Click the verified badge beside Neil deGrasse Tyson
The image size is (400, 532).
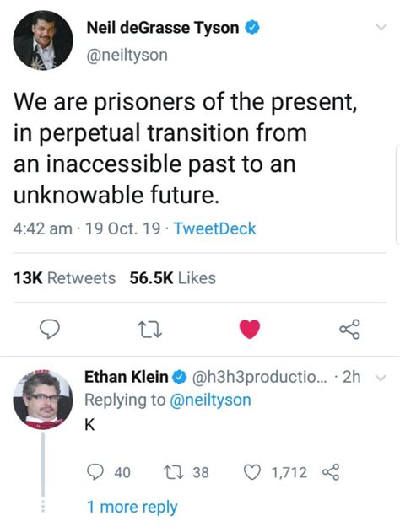[x=252, y=28]
